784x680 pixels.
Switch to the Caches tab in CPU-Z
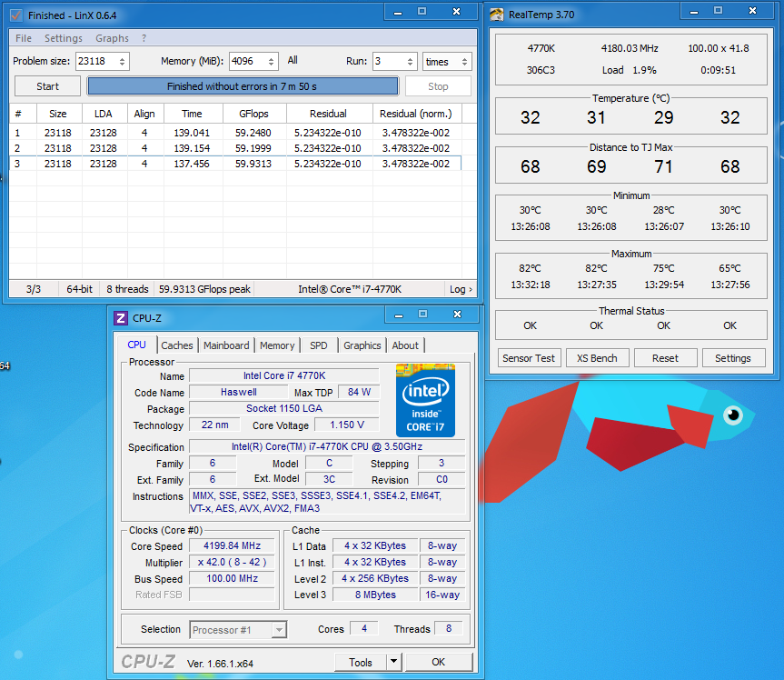pos(177,345)
